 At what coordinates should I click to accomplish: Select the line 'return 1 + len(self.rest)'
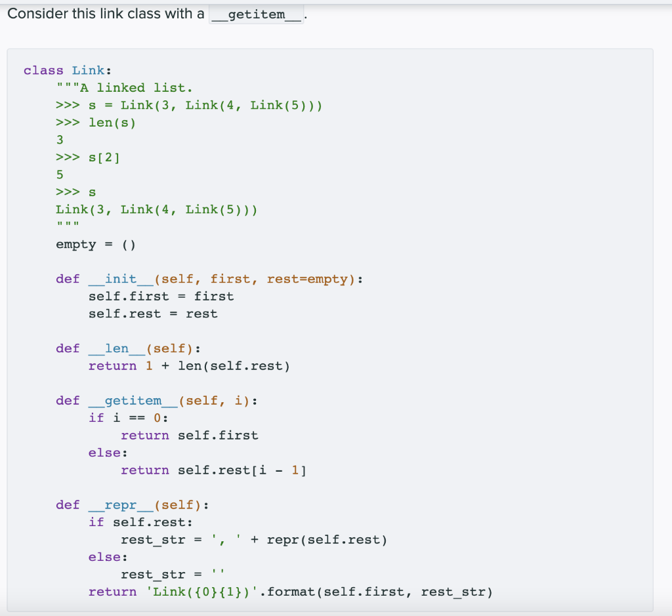point(187,365)
